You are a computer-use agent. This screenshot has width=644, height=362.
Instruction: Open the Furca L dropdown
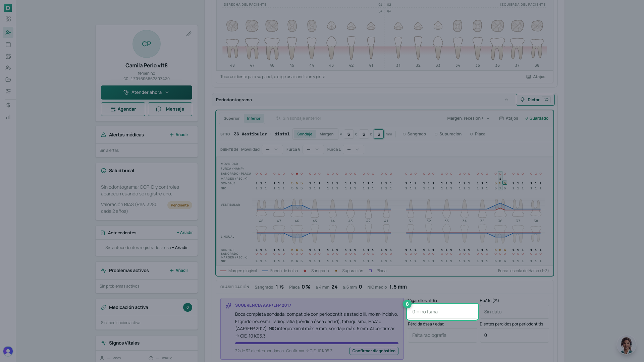coord(353,149)
